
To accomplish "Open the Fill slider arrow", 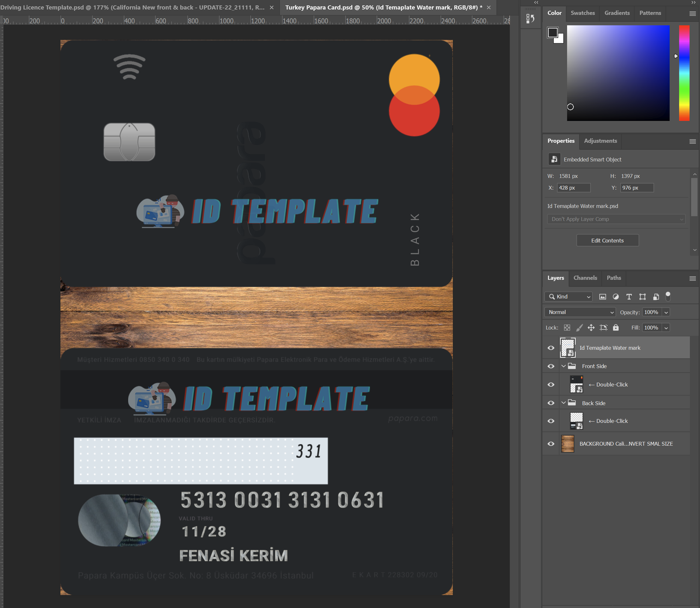I will (x=666, y=328).
